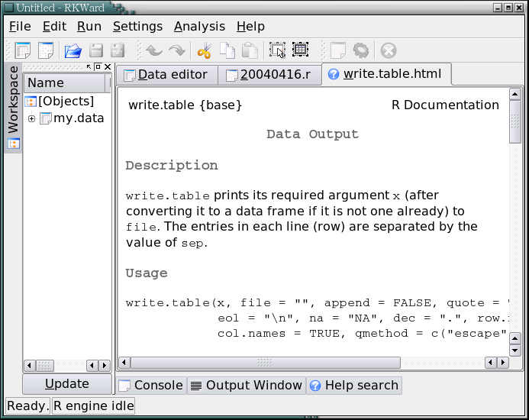Viewport: 529px width, 420px height.
Task: Click the open folder toolbar icon
Action: coord(73,51)
